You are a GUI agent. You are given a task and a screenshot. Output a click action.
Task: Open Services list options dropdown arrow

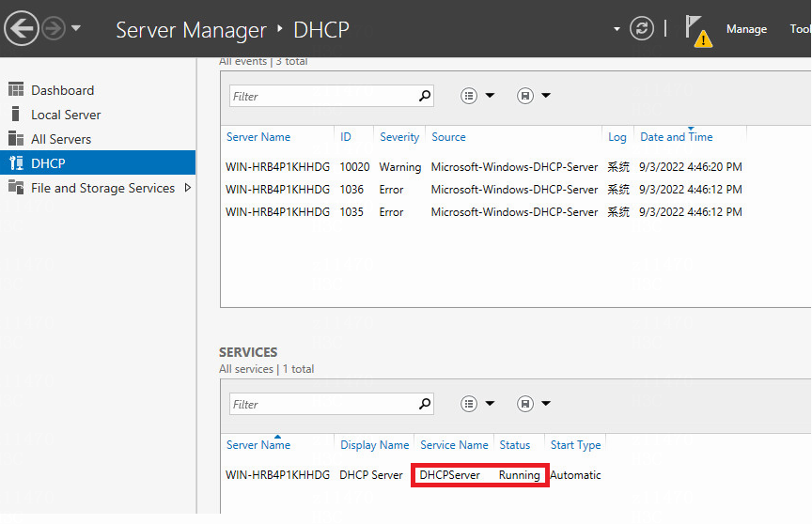490,403
